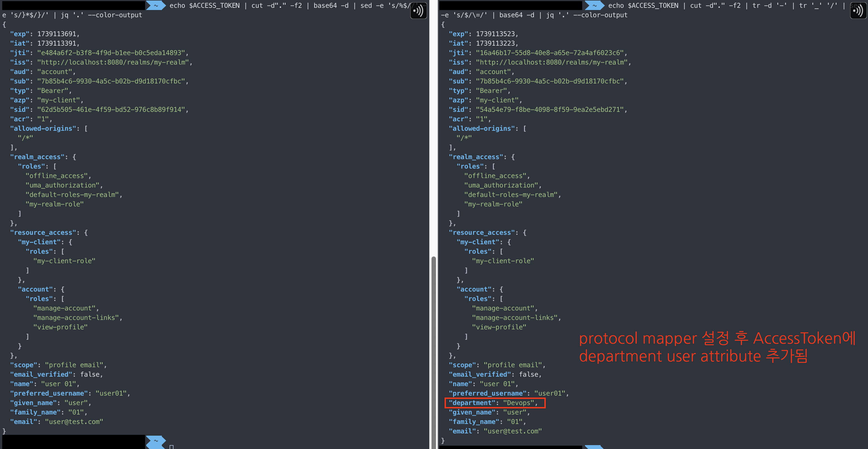Click the red-boxed department Devops line
Screen dimensions: 868x449
[494, 403]
